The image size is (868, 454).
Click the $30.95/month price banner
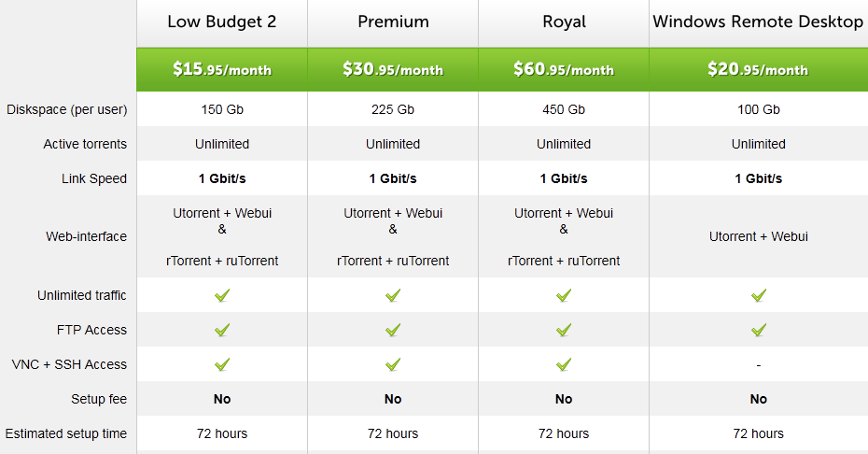click(393, 69)
